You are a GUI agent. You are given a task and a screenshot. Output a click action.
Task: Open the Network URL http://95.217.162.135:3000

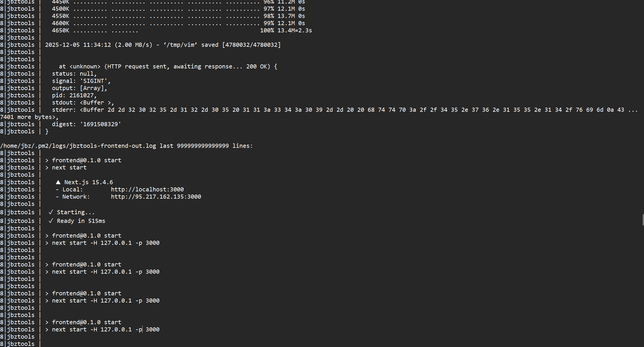tap(156, 197)
